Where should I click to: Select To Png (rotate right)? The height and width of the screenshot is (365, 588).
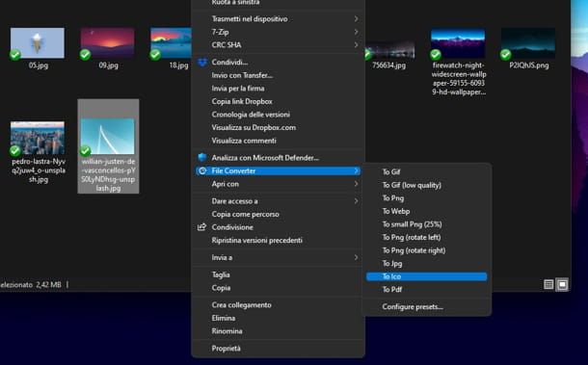coord(426,250)
